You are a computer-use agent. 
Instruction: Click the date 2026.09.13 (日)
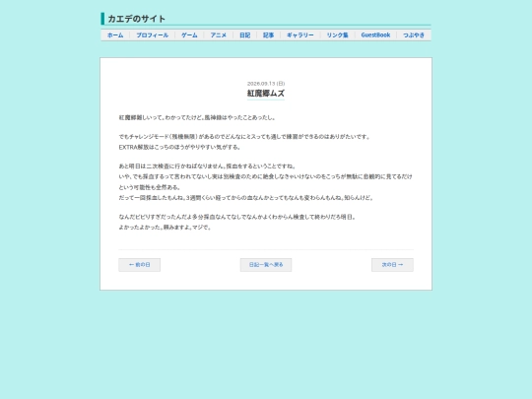pos(266,84)
